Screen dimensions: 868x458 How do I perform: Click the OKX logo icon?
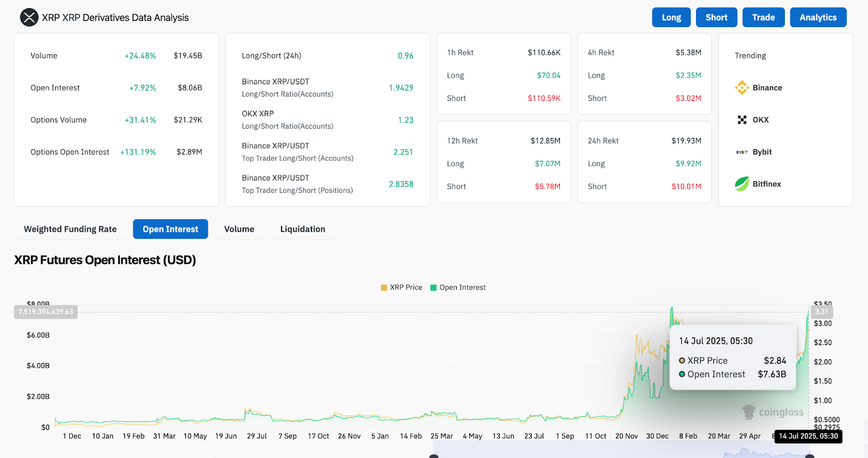click(742, 120)
